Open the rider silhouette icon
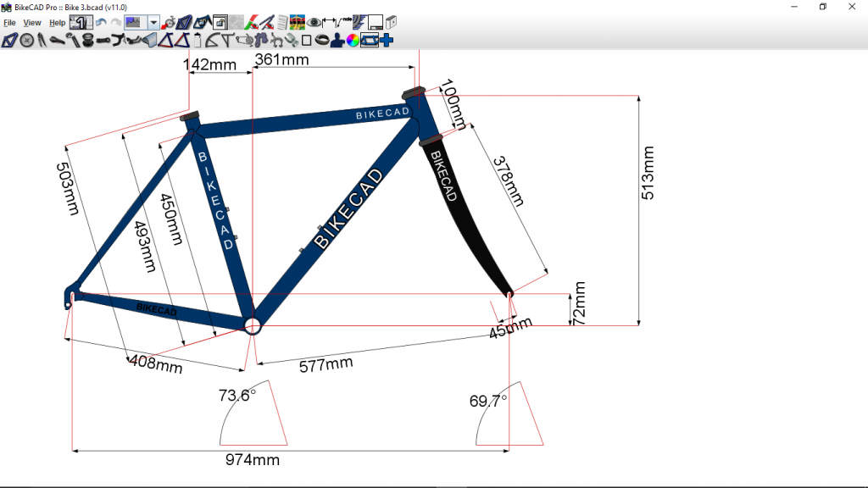 click(337, 40)
